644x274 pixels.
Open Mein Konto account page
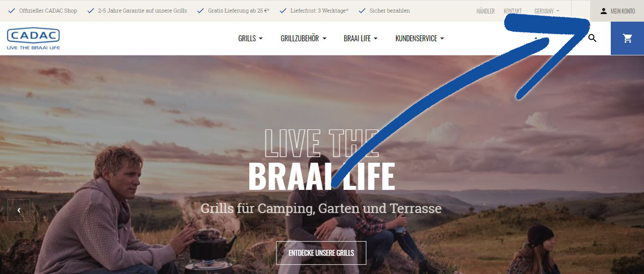tap(617, 11)
